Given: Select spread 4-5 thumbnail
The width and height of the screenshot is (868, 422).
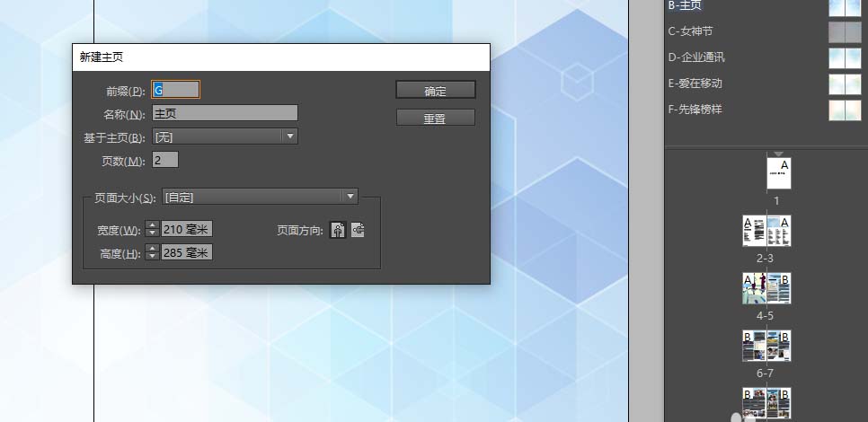Looking at the screenshot, I should [x=766, y=288].
